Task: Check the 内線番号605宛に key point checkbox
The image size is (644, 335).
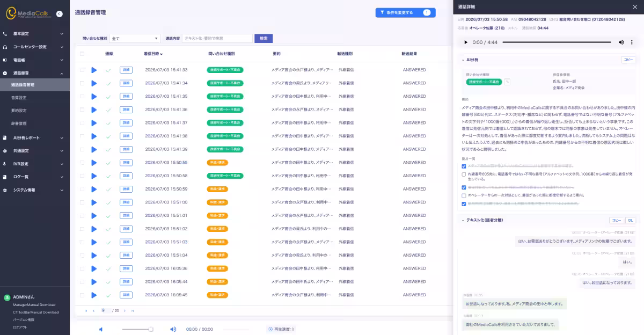Action: tap(464, 174)
